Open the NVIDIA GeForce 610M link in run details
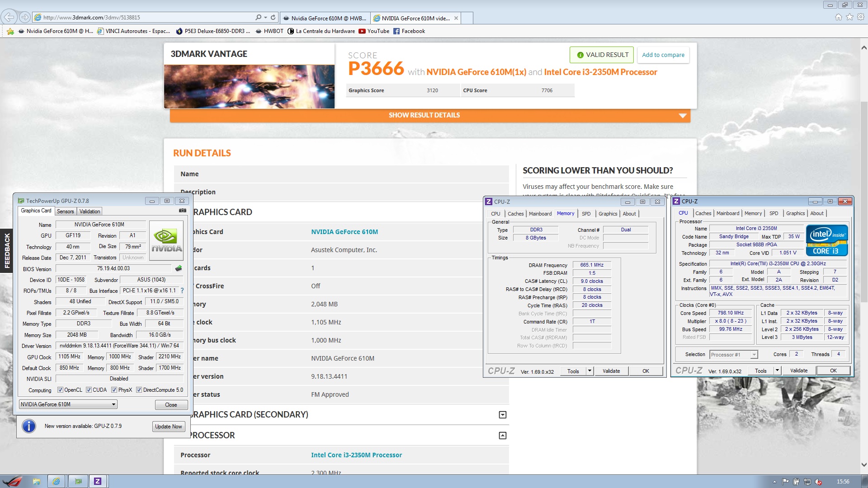 [344, 232]
